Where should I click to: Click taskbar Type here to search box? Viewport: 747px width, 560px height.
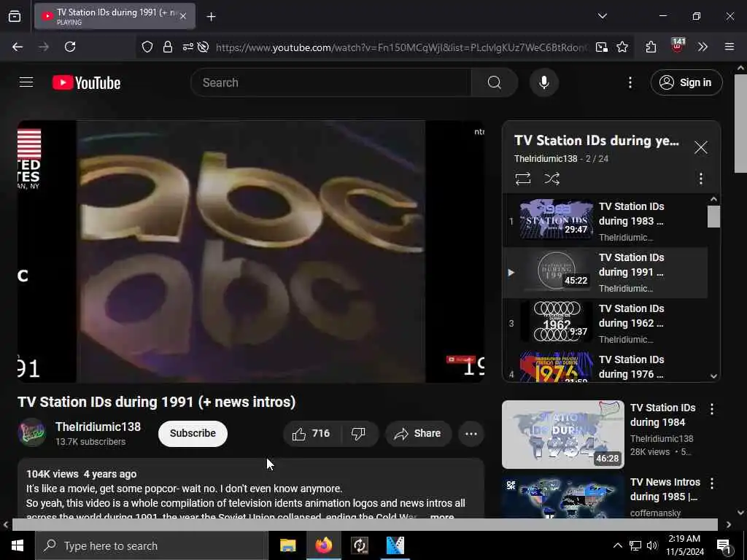(152, 545)
